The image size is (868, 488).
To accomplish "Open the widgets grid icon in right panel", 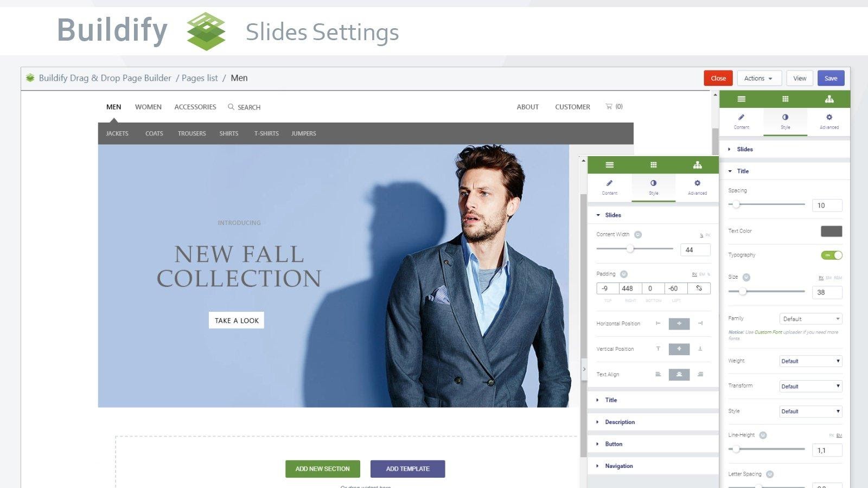I will pos(785,99).
